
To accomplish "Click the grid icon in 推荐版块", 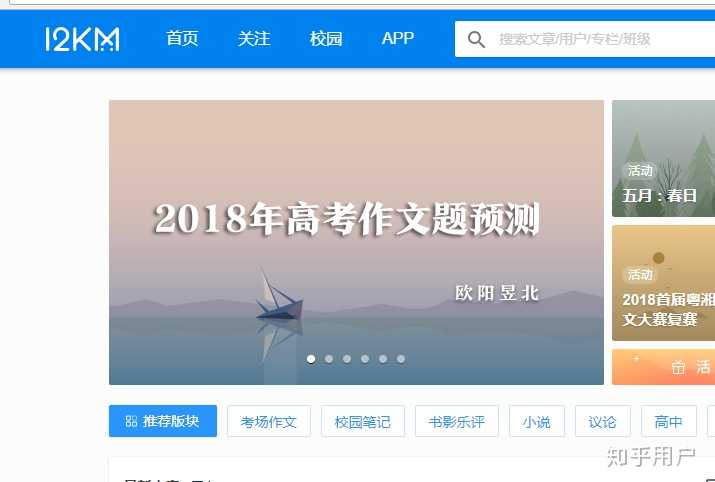I will pyautogui.click(x=131, y=421).
